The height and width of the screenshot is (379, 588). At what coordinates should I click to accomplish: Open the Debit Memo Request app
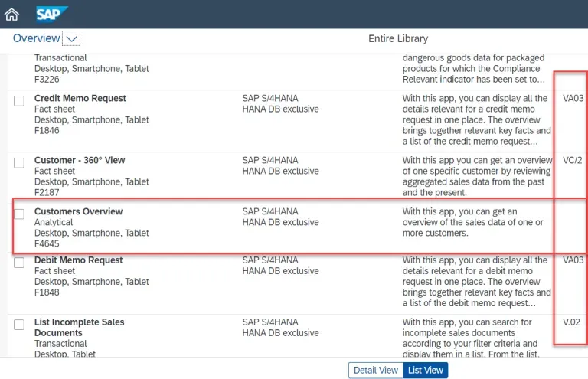78,260
